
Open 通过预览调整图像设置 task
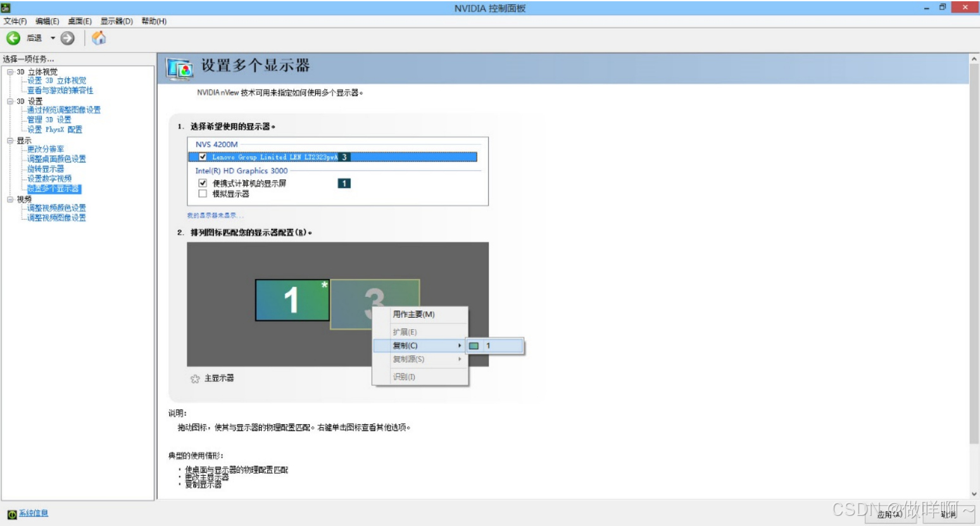pos(64,110)
